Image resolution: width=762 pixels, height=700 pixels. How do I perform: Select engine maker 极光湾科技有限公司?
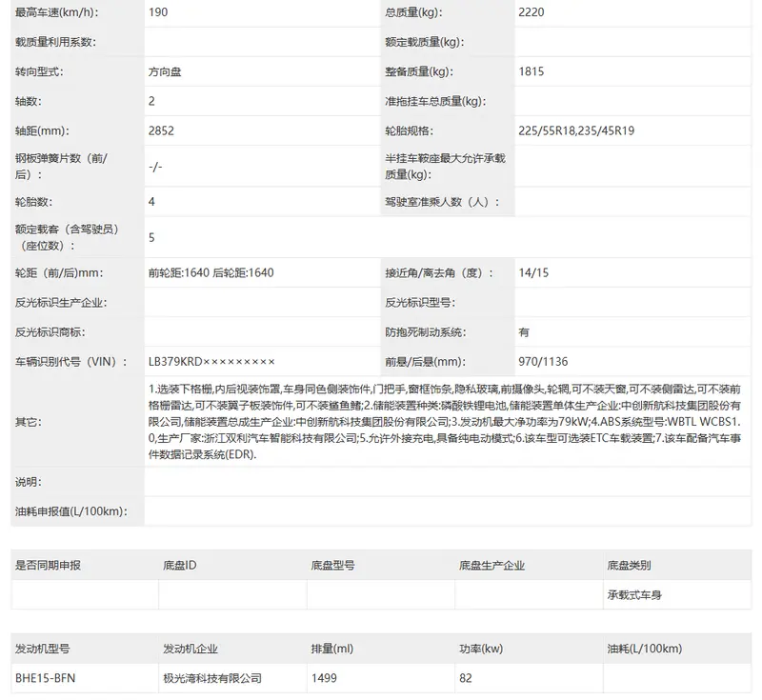[x=212, y=678]
